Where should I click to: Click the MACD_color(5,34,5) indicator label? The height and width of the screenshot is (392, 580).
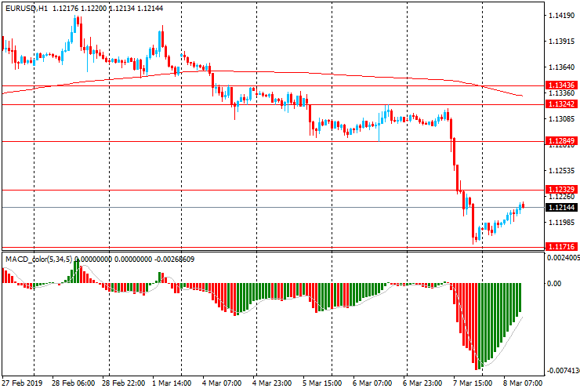39,260
